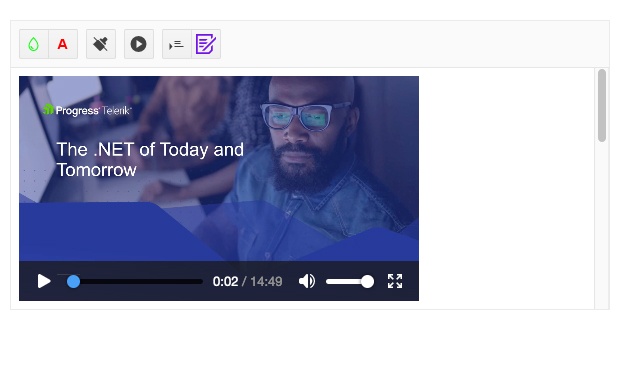Click the purple edit note toolbar icon
This screenshot has width=620, height=370.
[206, 44]
